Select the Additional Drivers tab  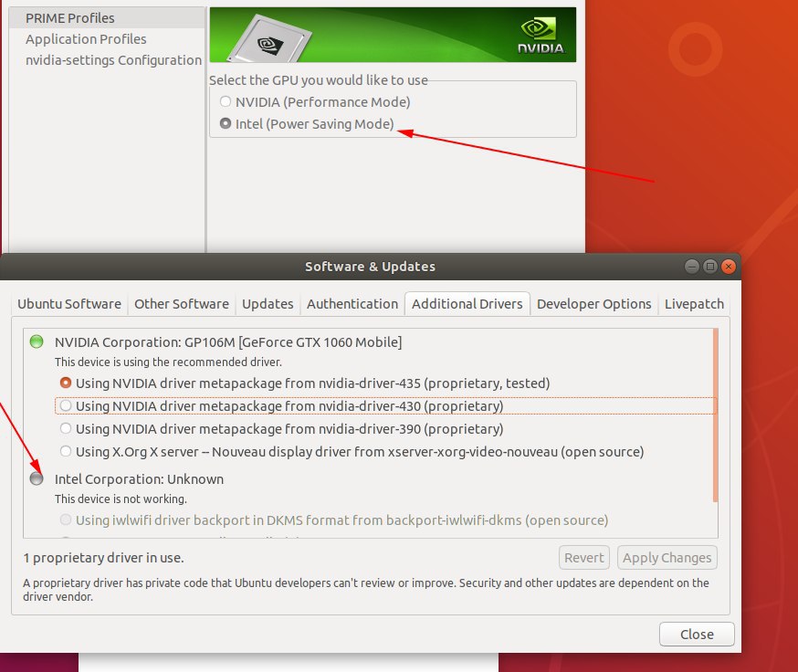coord(467,304)
